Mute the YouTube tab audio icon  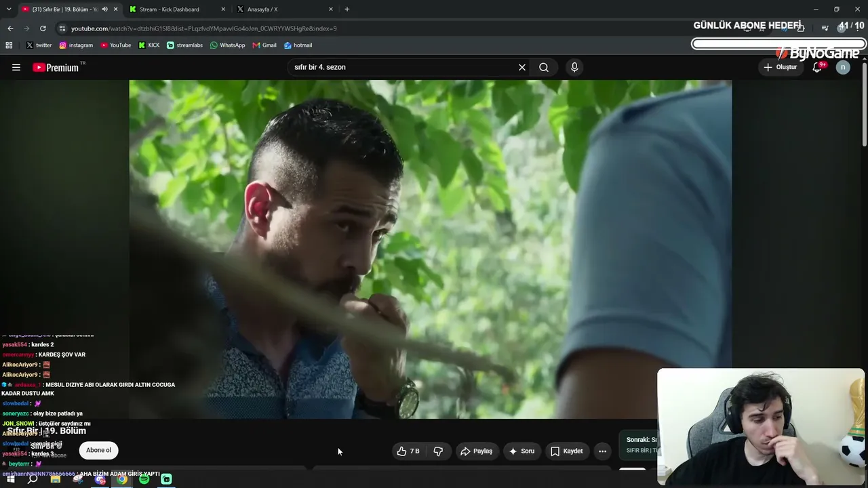click(104, 9)
